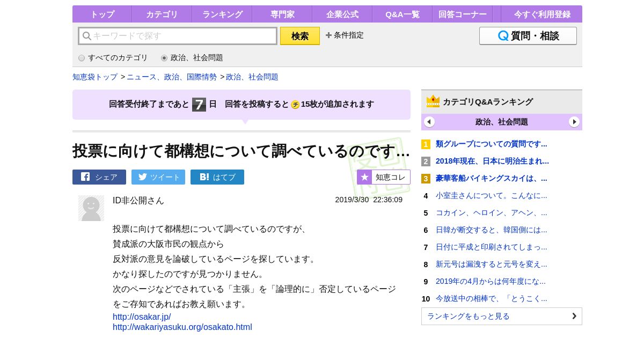Click the Twitter bird icon
The width and height of the screenshot is (644, 338).
[142, 177]
